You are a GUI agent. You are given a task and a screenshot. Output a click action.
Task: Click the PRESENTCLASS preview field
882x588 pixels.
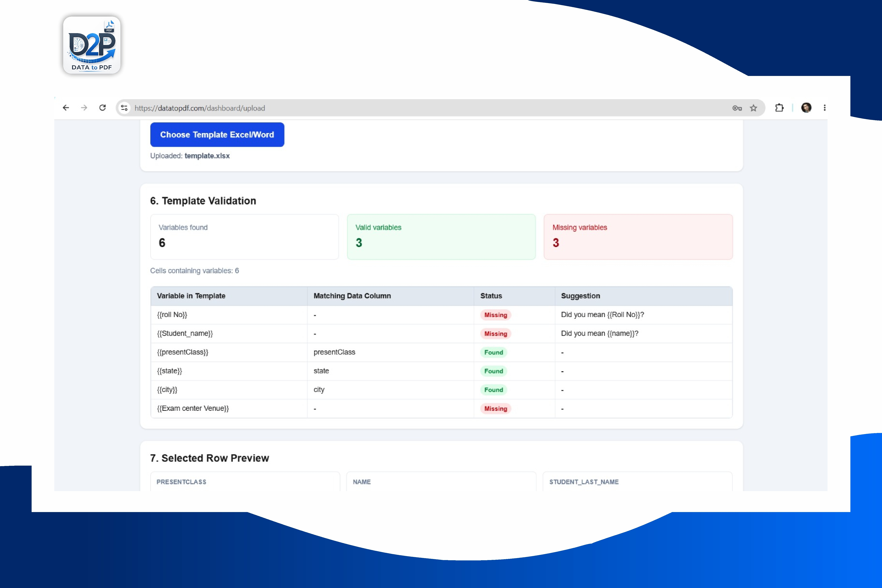(245, 482)
